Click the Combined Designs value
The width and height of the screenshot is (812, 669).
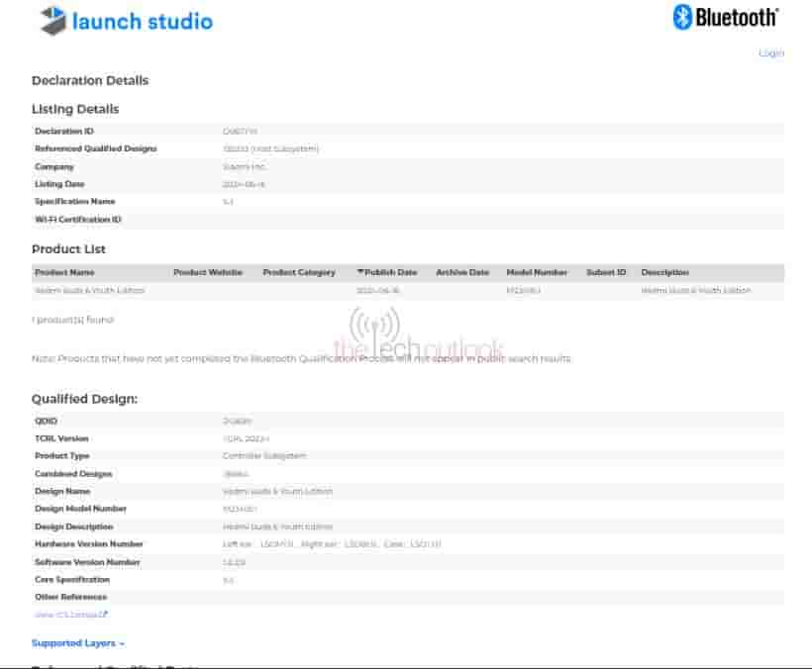click(235, 474)
